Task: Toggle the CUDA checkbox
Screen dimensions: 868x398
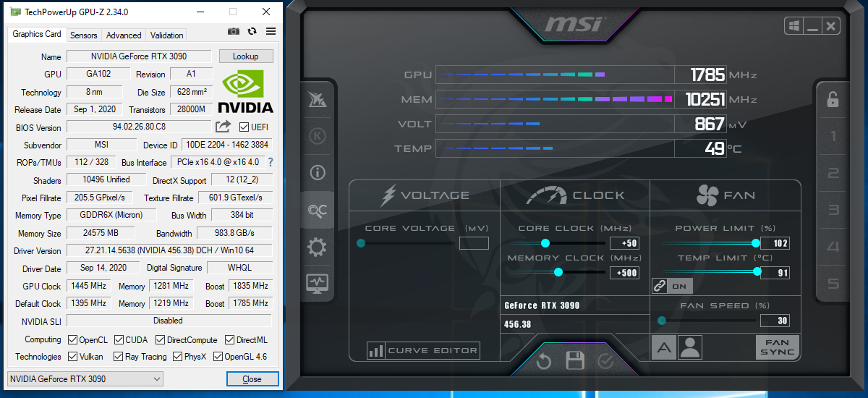Action: [x=118, y=340]
